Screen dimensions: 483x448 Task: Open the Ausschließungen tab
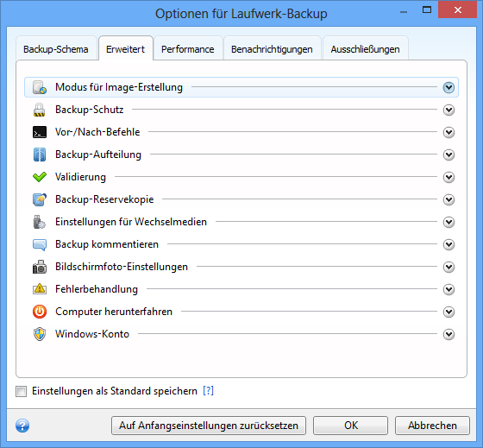(365, 48)
